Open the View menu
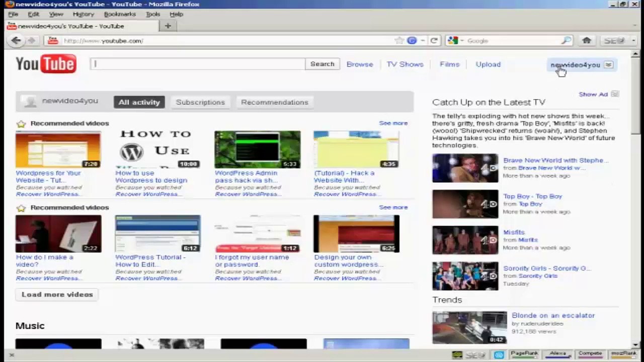Image resolution: width=644 pixels, height=362 pixels. tap(56, 14)
